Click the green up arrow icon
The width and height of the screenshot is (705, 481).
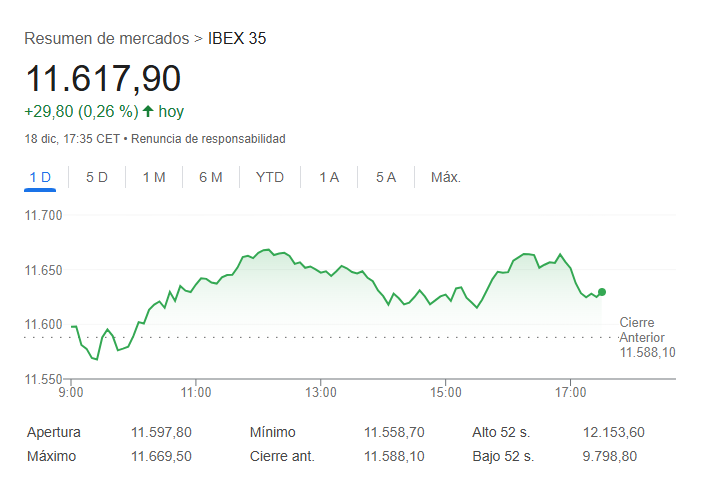(x=148, y=112)
